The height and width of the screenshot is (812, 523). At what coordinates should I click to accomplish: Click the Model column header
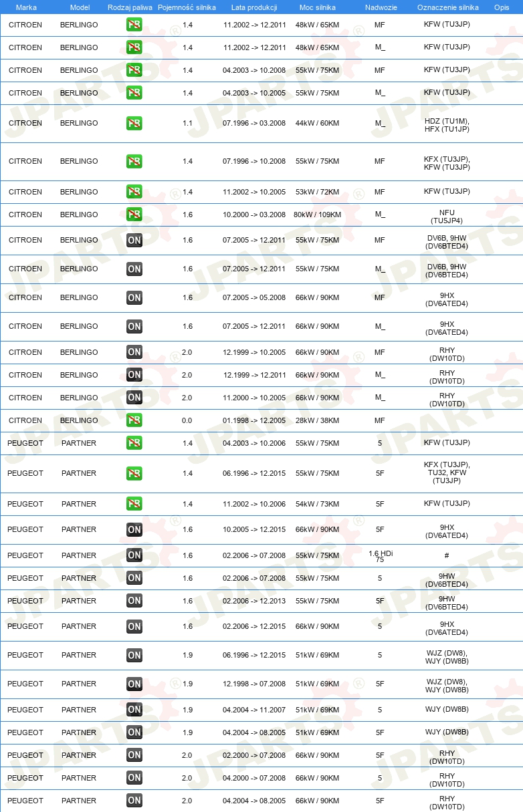(80, 7)
